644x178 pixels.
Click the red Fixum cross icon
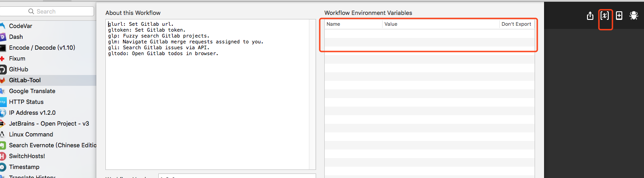2,58
